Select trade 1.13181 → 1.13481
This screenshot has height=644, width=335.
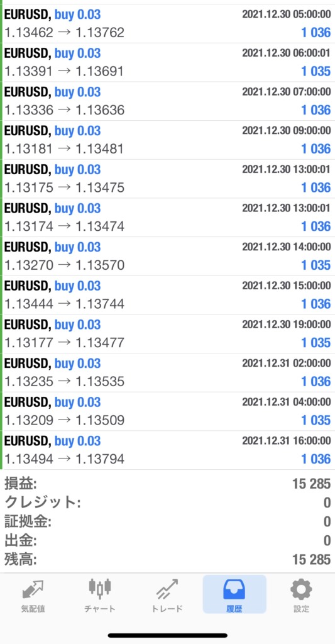point(167,140)
